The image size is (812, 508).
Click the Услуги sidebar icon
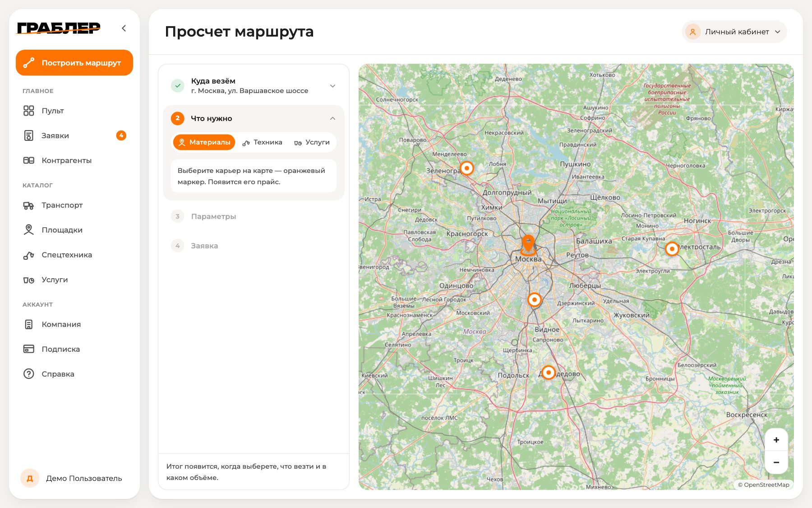click(28, 280)
